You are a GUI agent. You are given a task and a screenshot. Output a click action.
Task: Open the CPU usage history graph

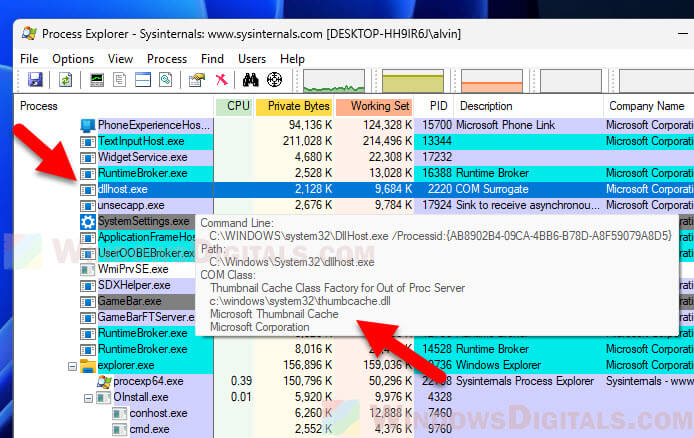334,81
